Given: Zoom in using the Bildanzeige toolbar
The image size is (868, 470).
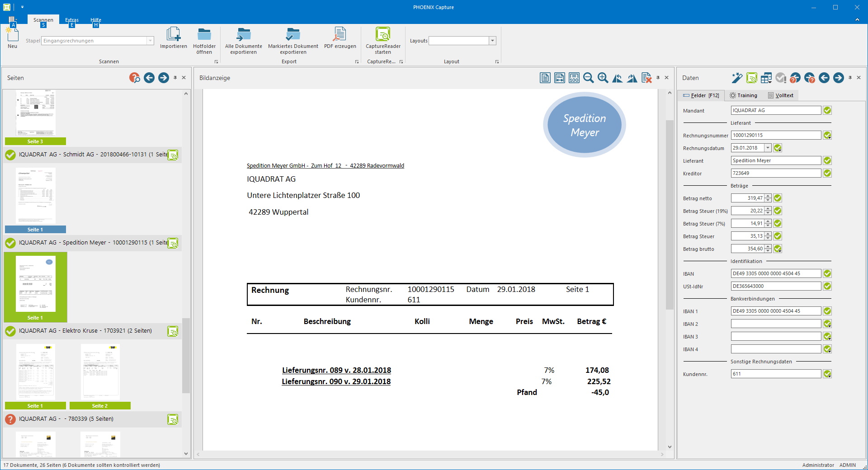Looking at the screenshot, I should (603, 78).
